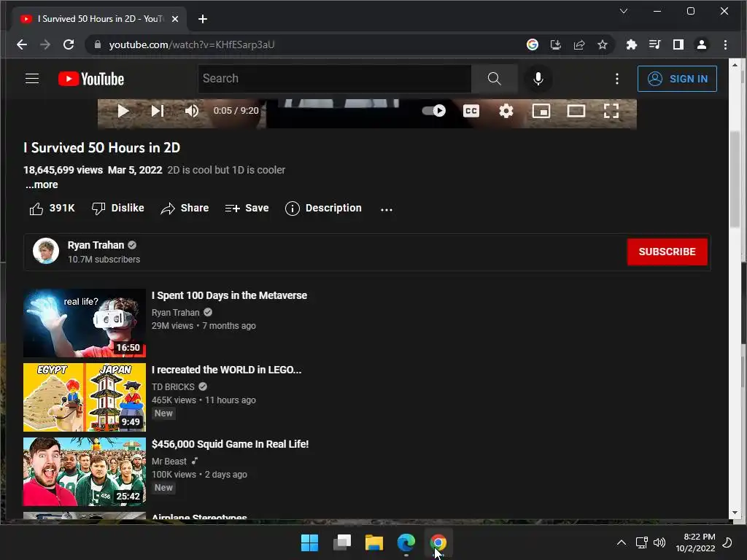The image size is (747, 560).
Task: Open Metaverse video thumbnail
Action: pos(85,323)
